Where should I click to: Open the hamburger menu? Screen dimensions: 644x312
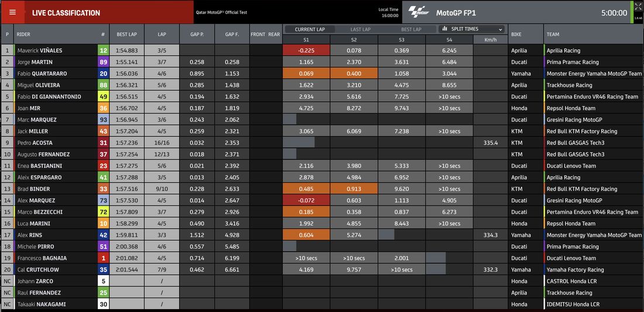(12, 12)
